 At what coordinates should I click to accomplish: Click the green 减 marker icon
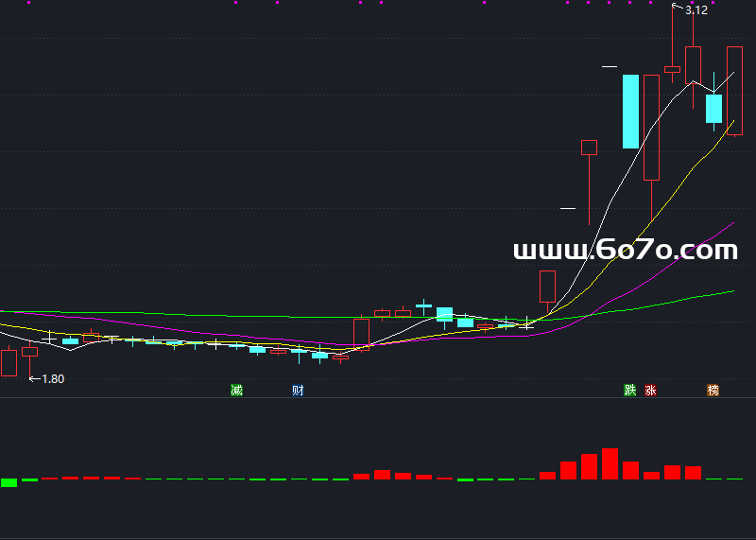pyautogui.click(x=236, y=390)
